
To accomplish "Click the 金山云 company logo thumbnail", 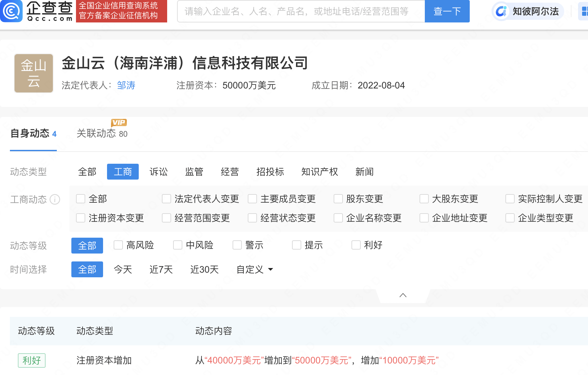I will pyautogui.click(x=34, y=73).
